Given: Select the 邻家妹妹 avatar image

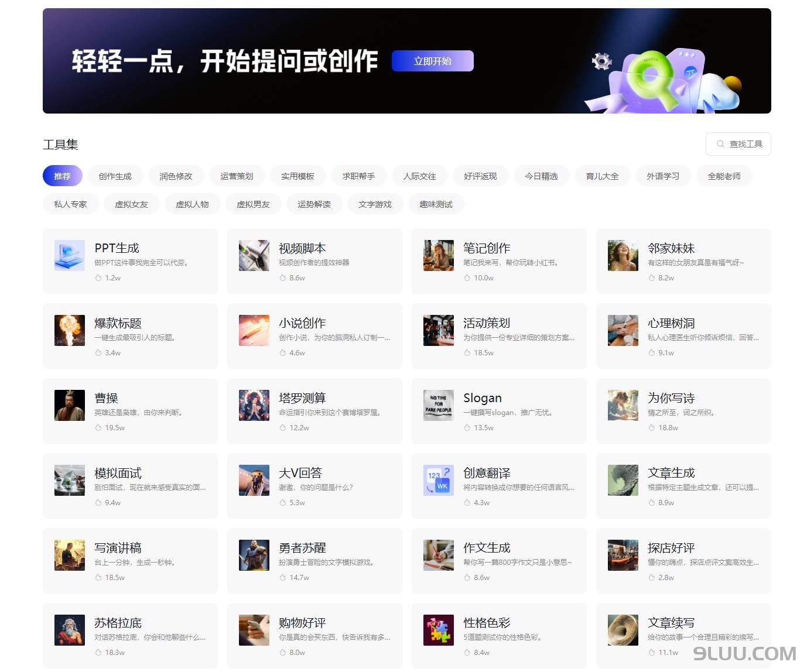Looking at the screenshot, I should pos(623,255).
